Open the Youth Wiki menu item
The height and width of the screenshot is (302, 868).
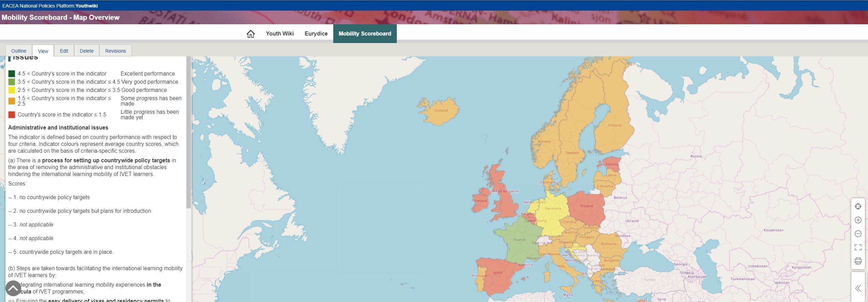tap(280, 33)
